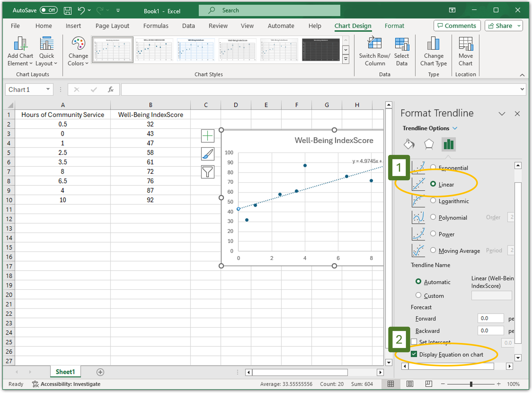This screenshot has width=532, height=393.
Task: Open the Fill & Line pane icon
Action: pos(409,144)
